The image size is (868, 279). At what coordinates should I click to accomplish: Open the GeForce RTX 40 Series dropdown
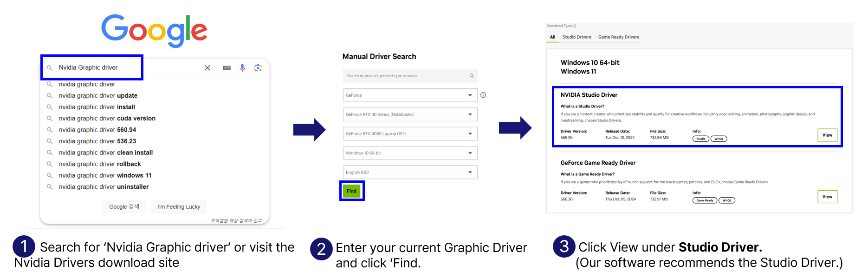pyautogui.click(x=410, y=114)
